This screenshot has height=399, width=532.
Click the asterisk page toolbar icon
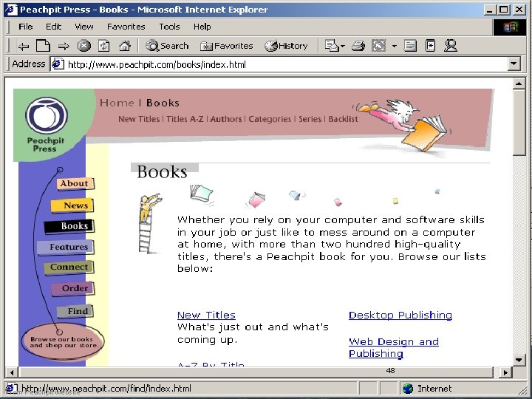coord(430,46)
